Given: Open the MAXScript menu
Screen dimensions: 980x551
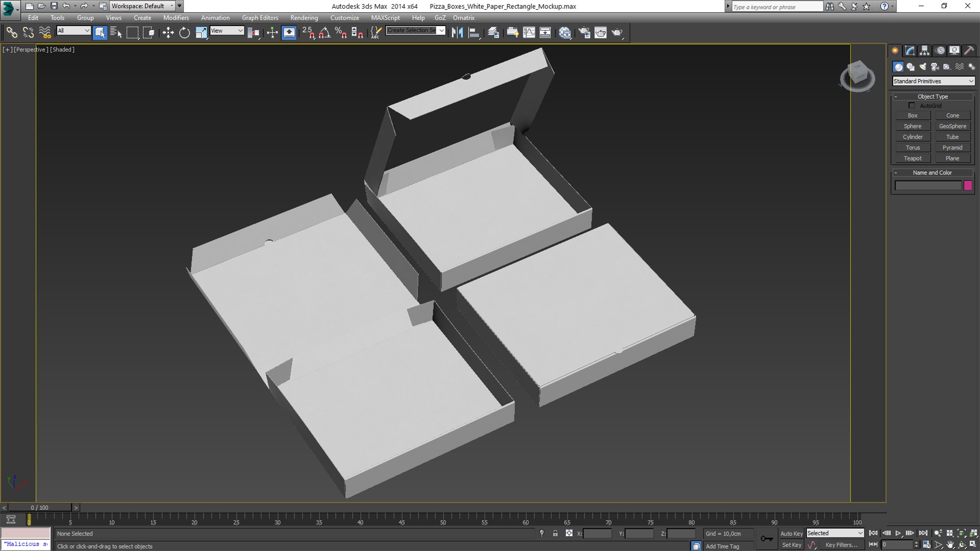Looking at the screenshot, I should pos(385,18).
